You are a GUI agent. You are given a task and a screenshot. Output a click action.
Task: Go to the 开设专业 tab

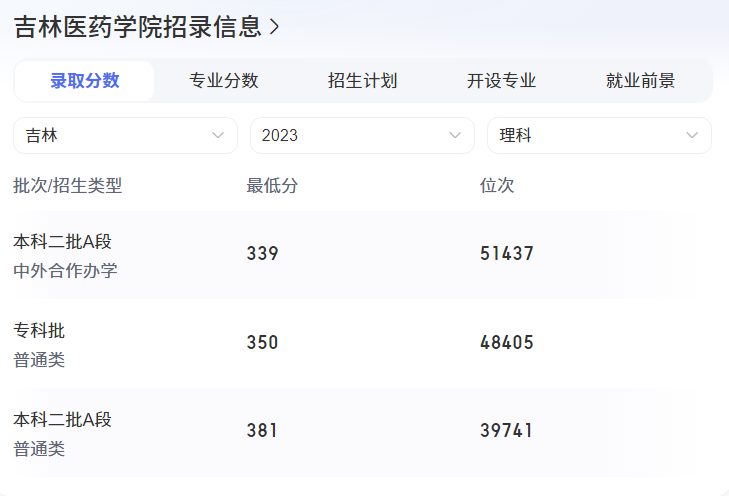pos(502,81)
